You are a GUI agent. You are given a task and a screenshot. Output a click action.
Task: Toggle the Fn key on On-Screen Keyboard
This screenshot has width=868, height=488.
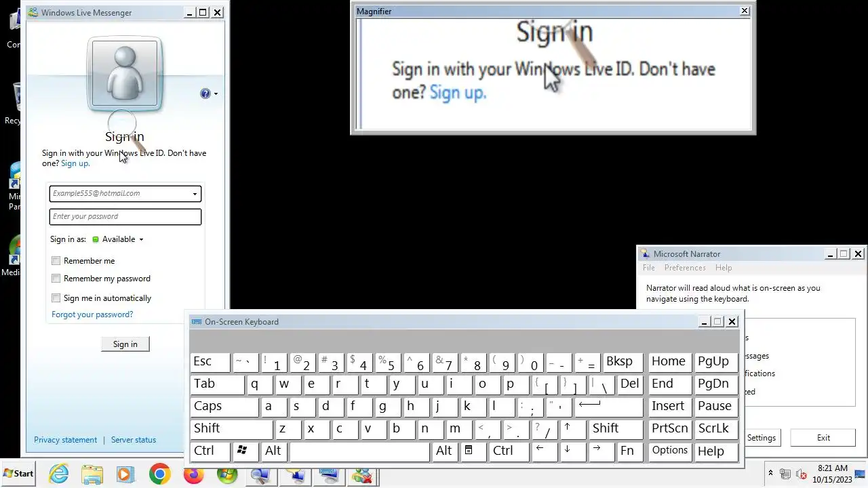pos(629,451)
